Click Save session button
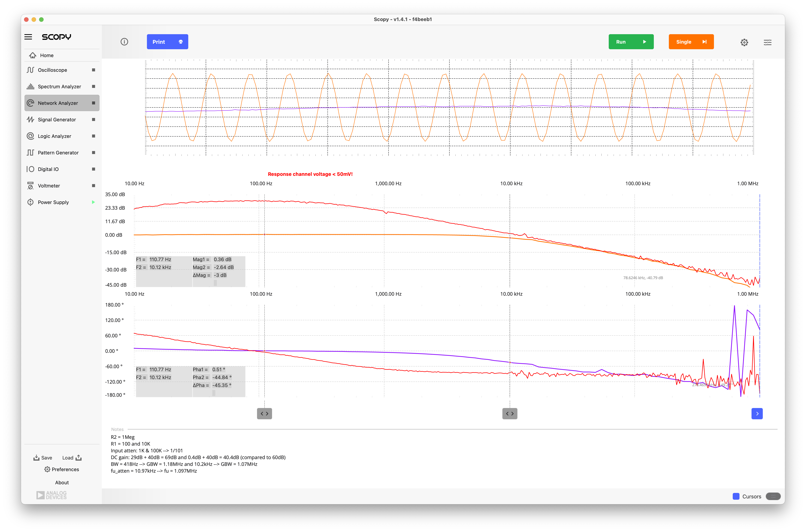The image size is (806, 532). point(43,458)
